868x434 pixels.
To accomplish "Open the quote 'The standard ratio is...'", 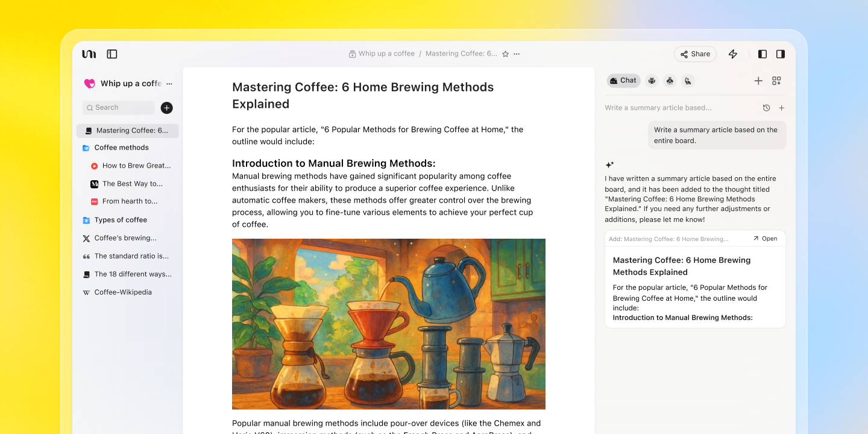I will click(130, 256).
